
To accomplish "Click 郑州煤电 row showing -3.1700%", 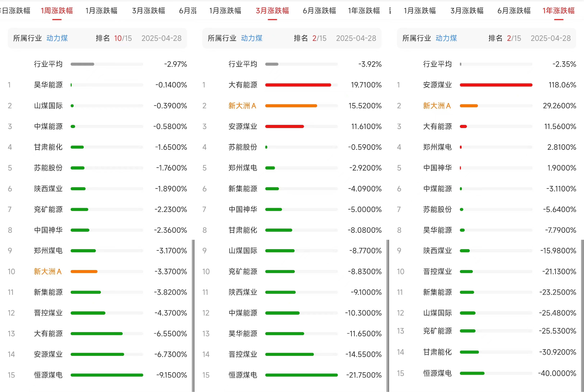I will [97, 250].
